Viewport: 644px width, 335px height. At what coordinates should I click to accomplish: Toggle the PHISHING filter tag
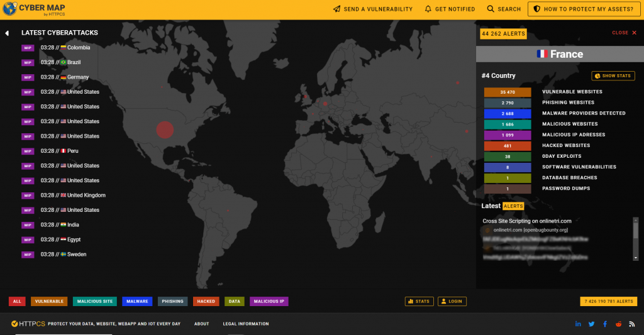tap(172, 302)
